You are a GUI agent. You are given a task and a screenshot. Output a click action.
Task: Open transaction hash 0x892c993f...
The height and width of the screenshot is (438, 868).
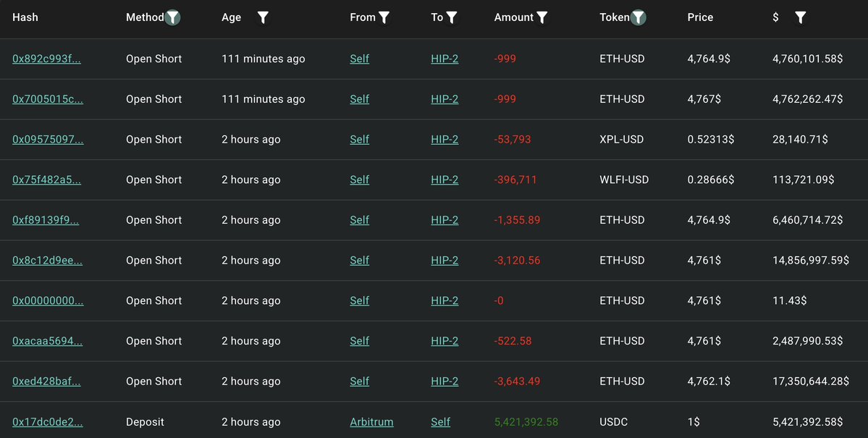point(46,59)
